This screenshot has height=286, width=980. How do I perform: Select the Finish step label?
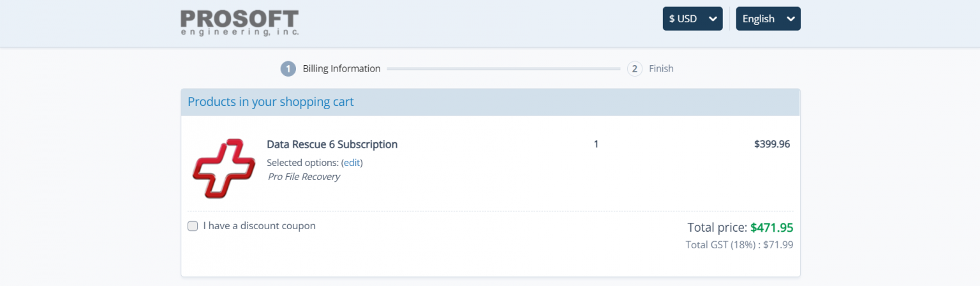(x=661, y=68)
